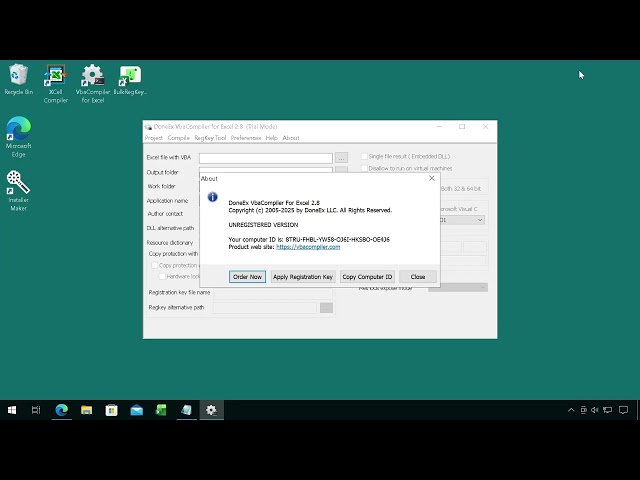
Task: Open the Compile menu
Action: [x=178, y=138]
